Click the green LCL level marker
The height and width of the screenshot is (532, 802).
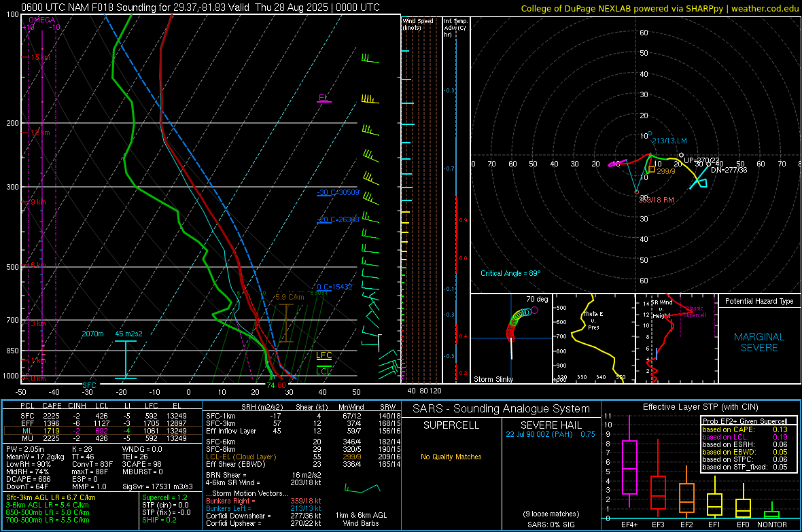click(x=324, y=371)
